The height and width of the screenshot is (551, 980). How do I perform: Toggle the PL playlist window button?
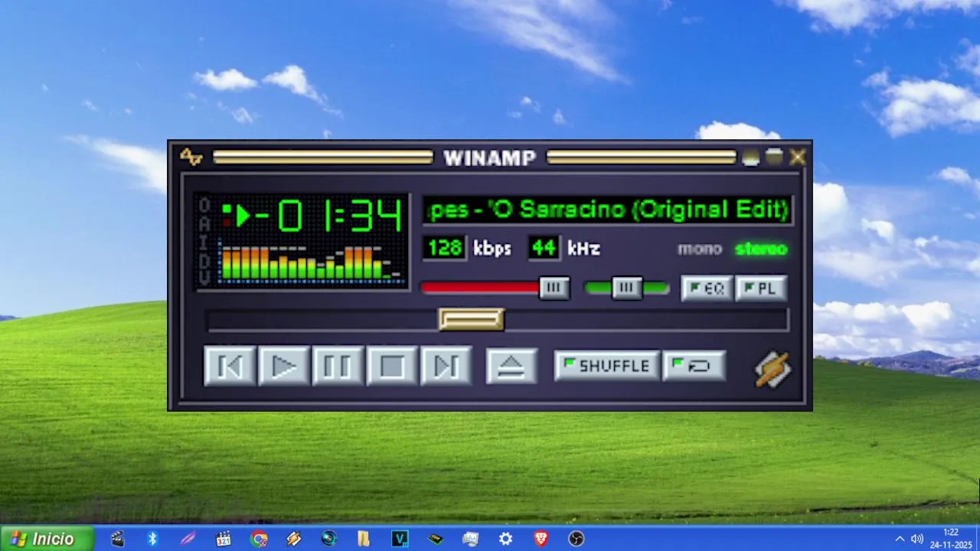761,289
